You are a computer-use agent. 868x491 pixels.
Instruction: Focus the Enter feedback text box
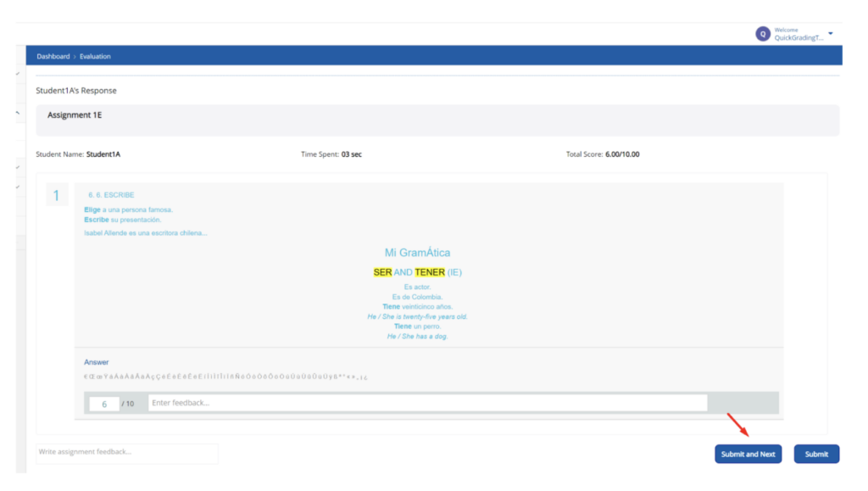coord(427,403)
